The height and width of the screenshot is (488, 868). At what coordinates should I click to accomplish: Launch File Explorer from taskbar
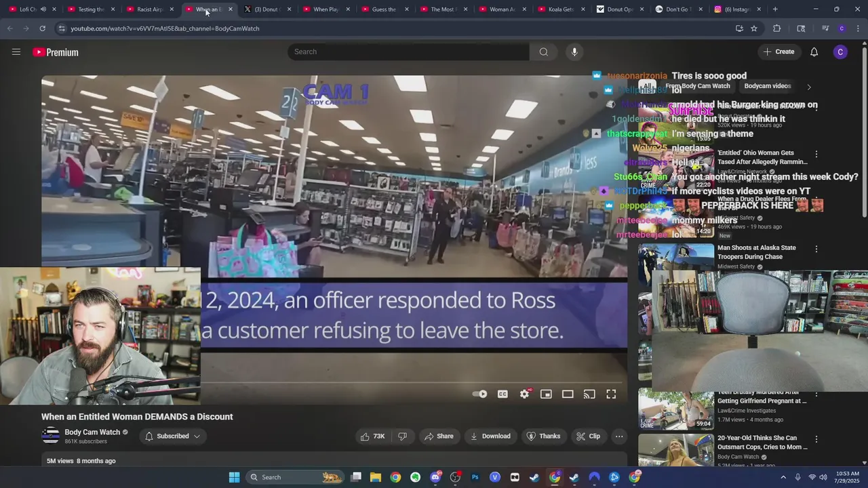click(x=376, y=477)
